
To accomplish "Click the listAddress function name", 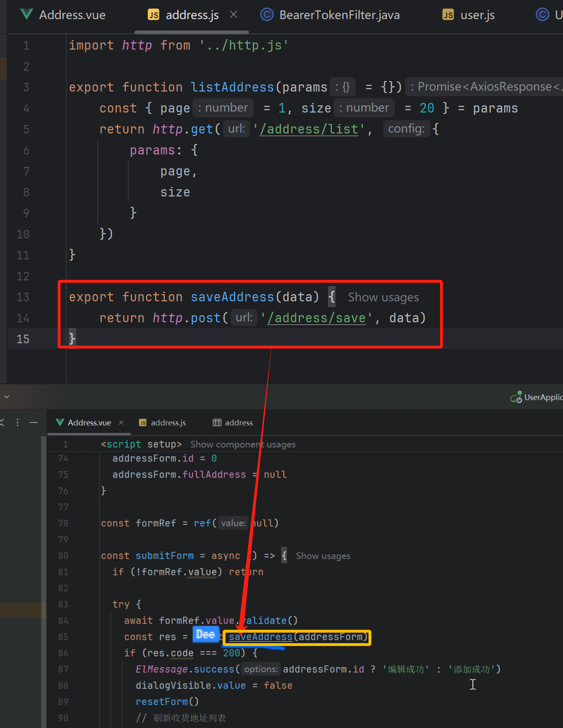I will pyautogui.click(x=233, y=87).
